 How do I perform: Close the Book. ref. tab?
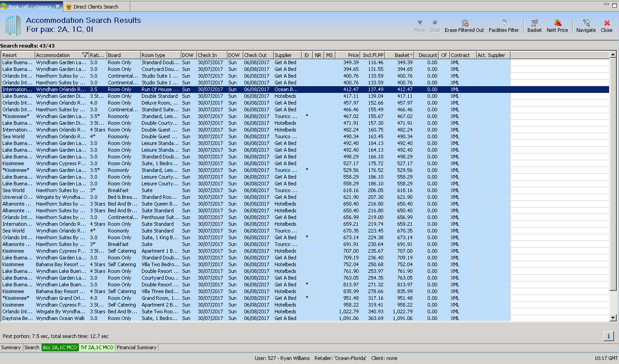57,7
